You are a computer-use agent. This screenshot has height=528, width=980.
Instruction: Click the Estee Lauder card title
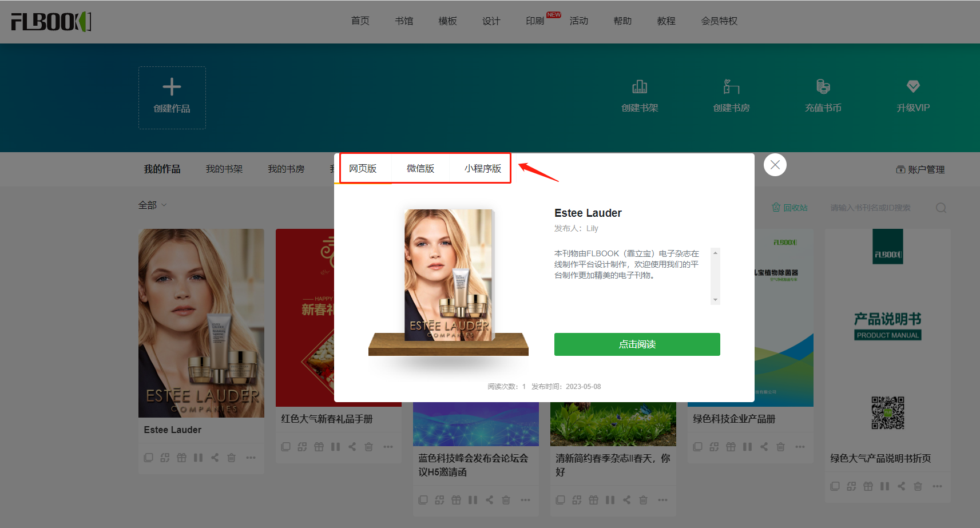[x=173, y=430]
